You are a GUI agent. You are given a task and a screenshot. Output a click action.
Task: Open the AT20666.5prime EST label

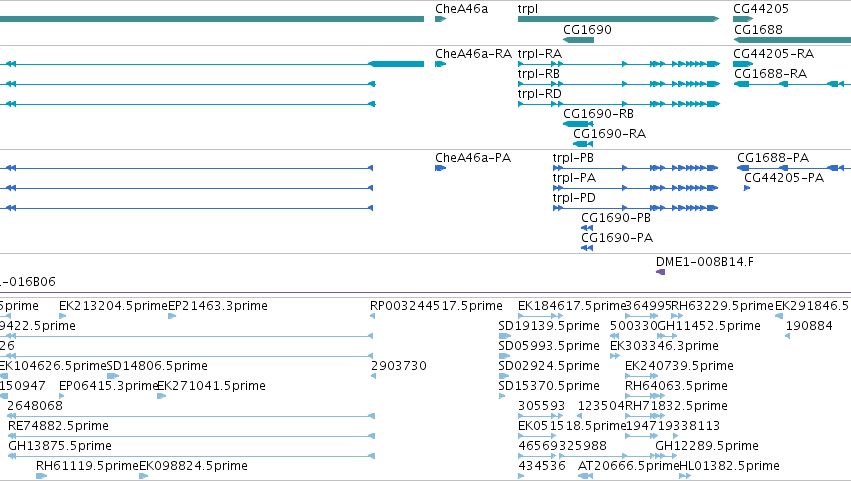coord(628,466)
